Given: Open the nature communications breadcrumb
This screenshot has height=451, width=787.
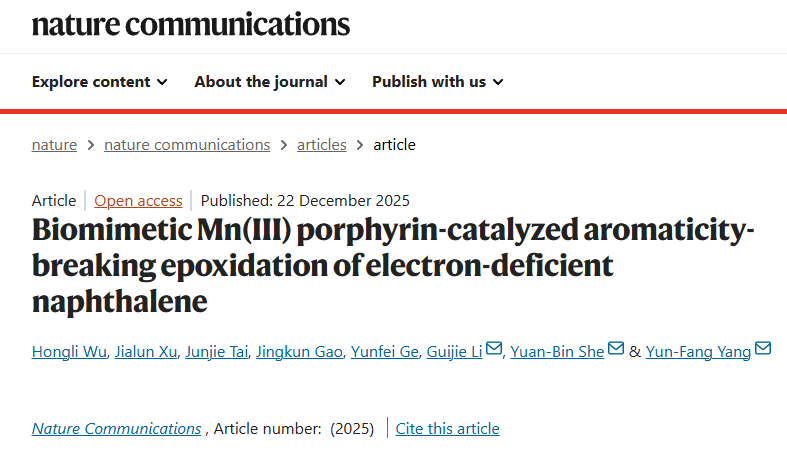Looking at the screenshot, I should point(187,145).
